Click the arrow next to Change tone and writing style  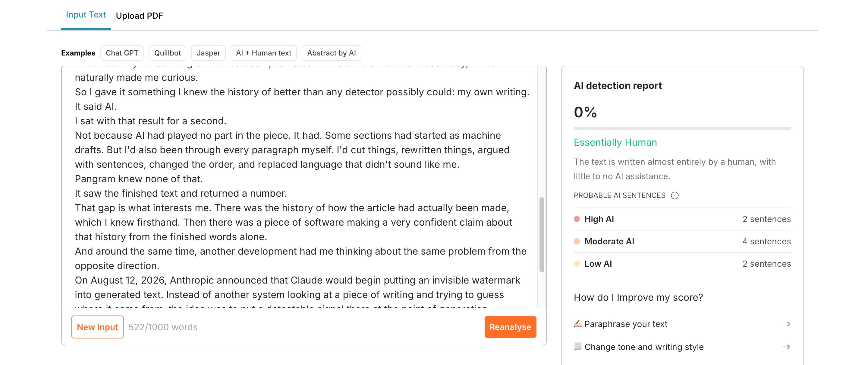pos(786,347)
